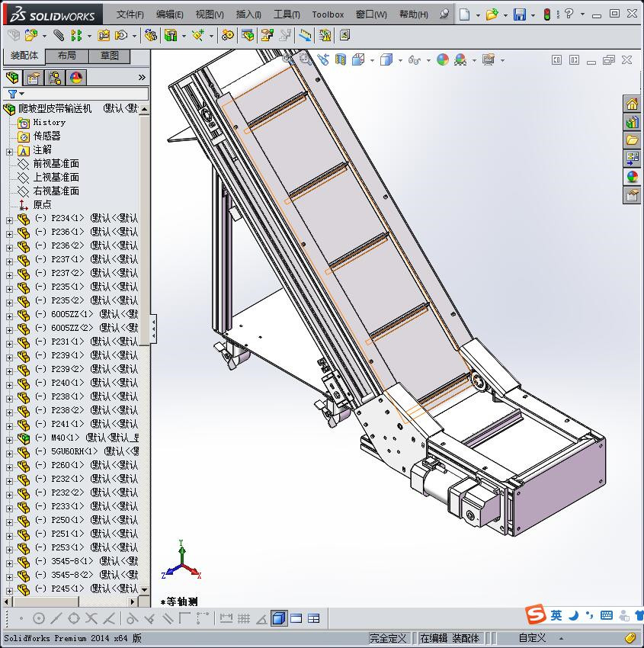Click the Linear Component Pattern icon
The height and width of the screenshot is (648, 644).
[76, 36]
